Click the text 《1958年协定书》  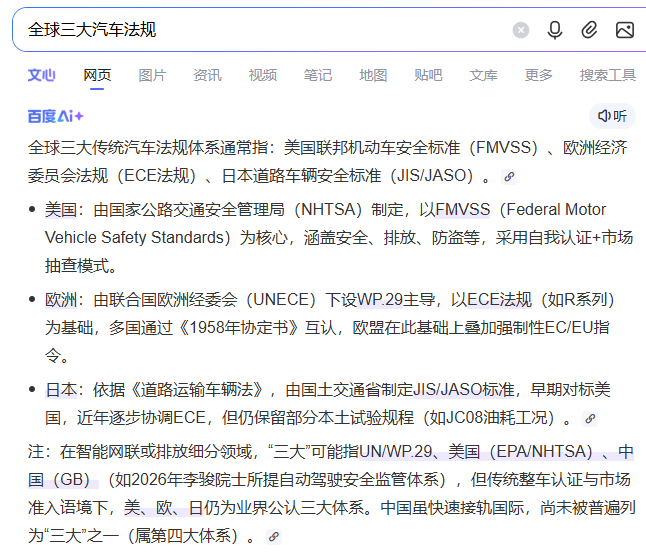point(237,328)
